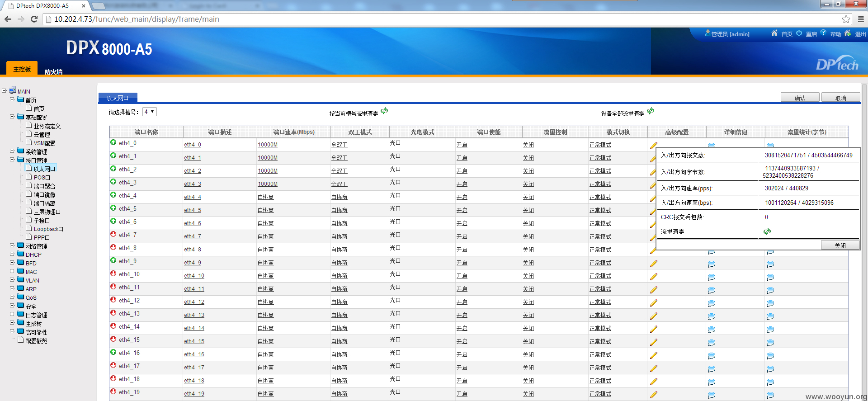Click the browser back arrow
This screenshot has height=401, width=868.
8,19
